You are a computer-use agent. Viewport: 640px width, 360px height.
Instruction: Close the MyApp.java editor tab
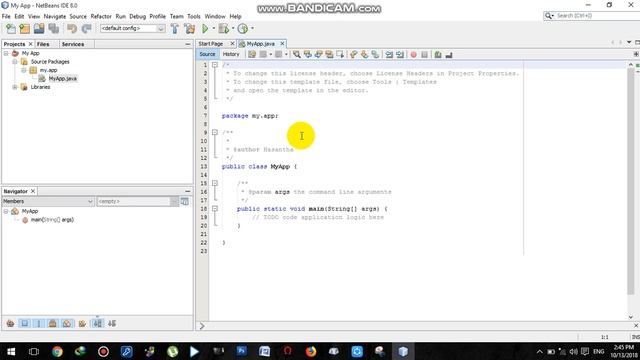click(x=282, y=43)
